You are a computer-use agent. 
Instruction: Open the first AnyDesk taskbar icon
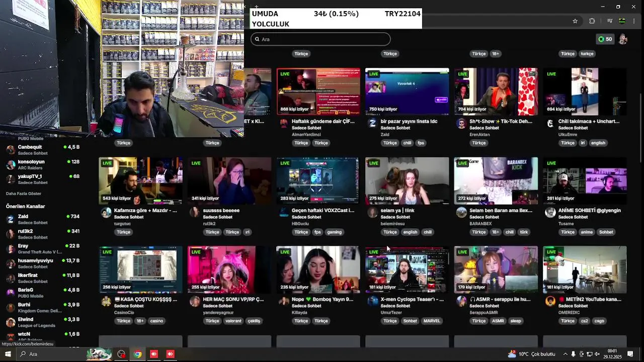[154, 354]
